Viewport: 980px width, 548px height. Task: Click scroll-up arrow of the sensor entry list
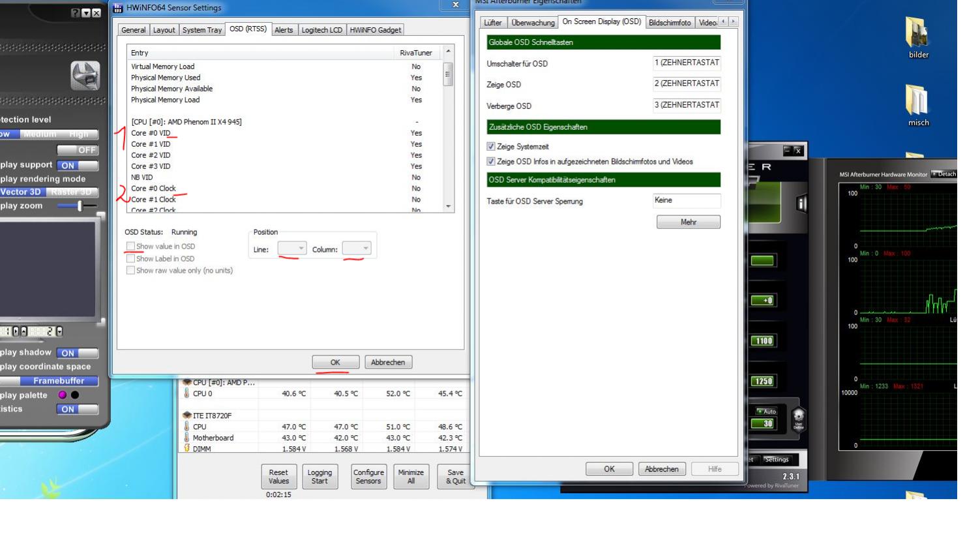point(448,52)
